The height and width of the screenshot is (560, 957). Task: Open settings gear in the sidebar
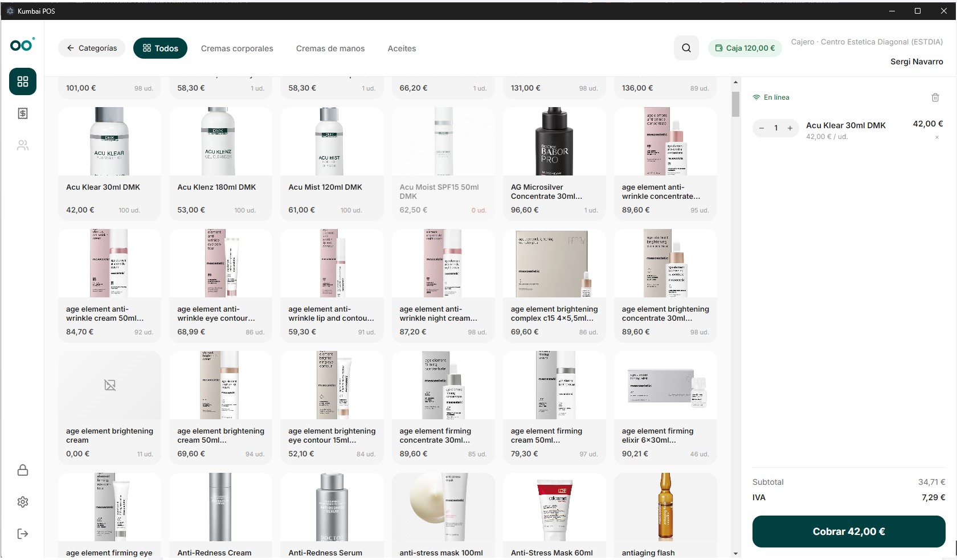(x=23, y=502)
